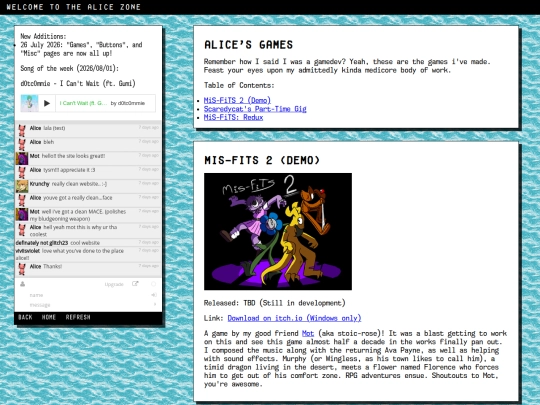
Task: Focus the chatbox message input field
Action: coord(90,305)
